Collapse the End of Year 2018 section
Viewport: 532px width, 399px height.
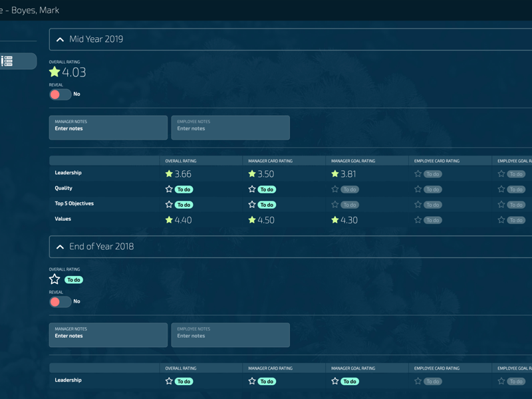pos(61,247)
